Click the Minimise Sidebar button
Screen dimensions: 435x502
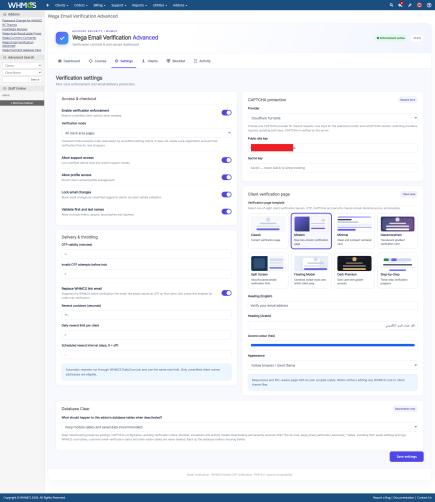coord(22,103)
